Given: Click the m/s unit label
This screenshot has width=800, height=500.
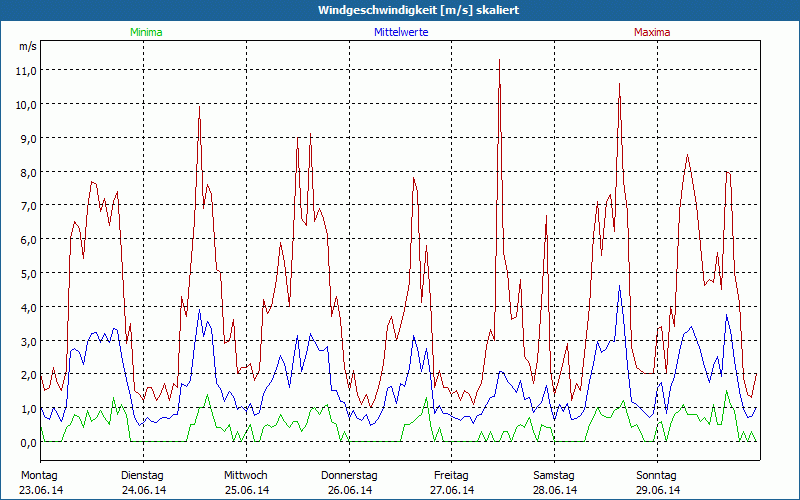Looking at the screenshot, I should (x=27, y=46).
